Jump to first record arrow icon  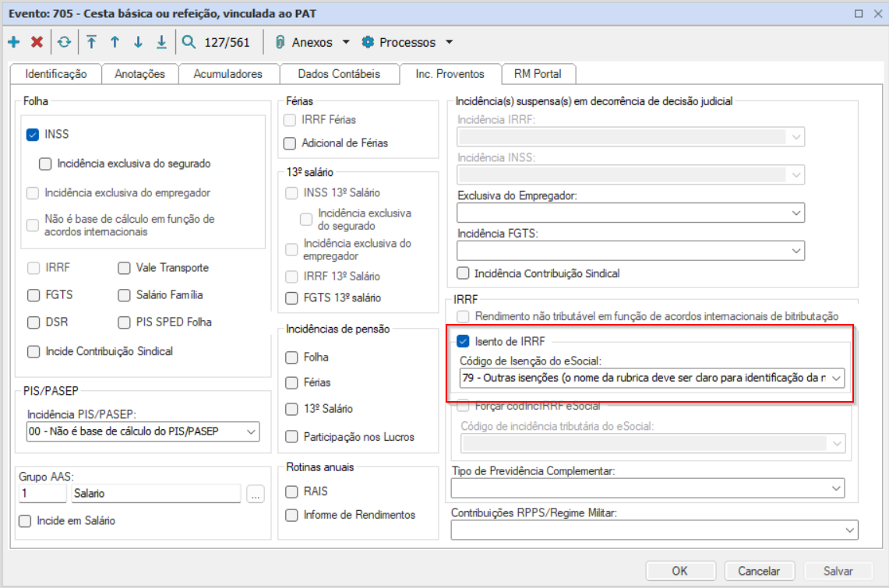click(92, 42)
